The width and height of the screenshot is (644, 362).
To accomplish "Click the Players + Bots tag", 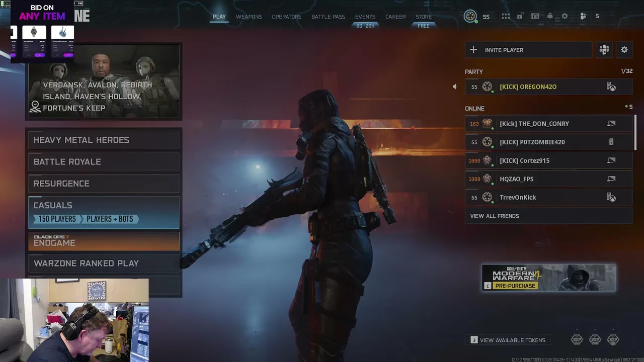I will pos(109,219).
